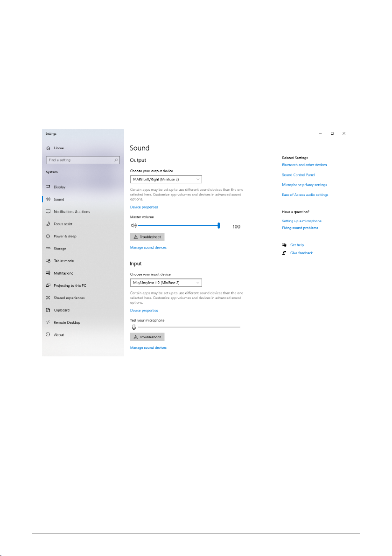Open the input device dropdown
392x556 pixels.
pyautogui.click(x=166, y=283)
